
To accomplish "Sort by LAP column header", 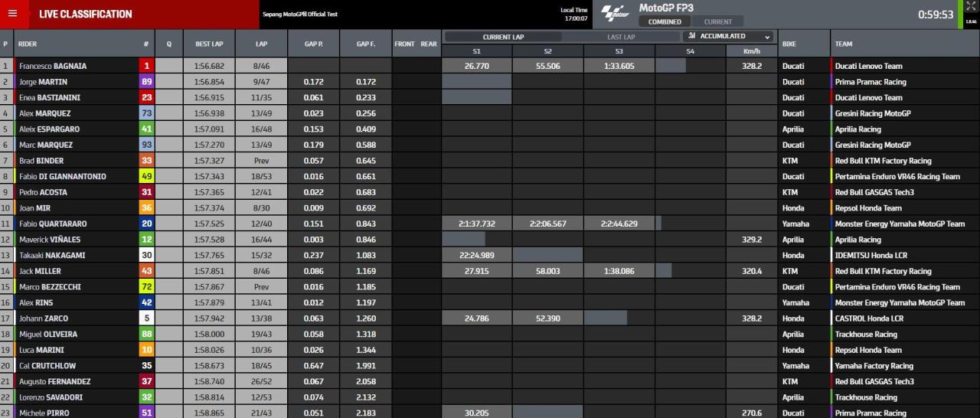I will [261, 44].
